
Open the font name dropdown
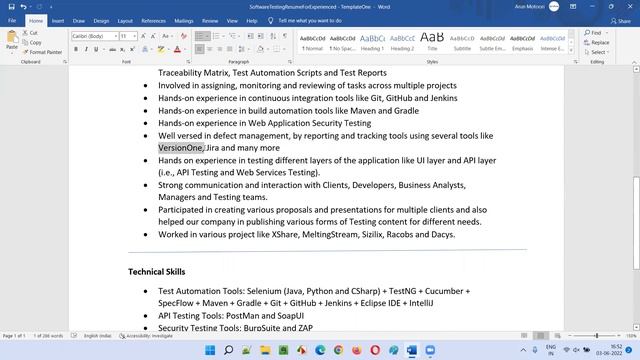[x=116, y=36]
